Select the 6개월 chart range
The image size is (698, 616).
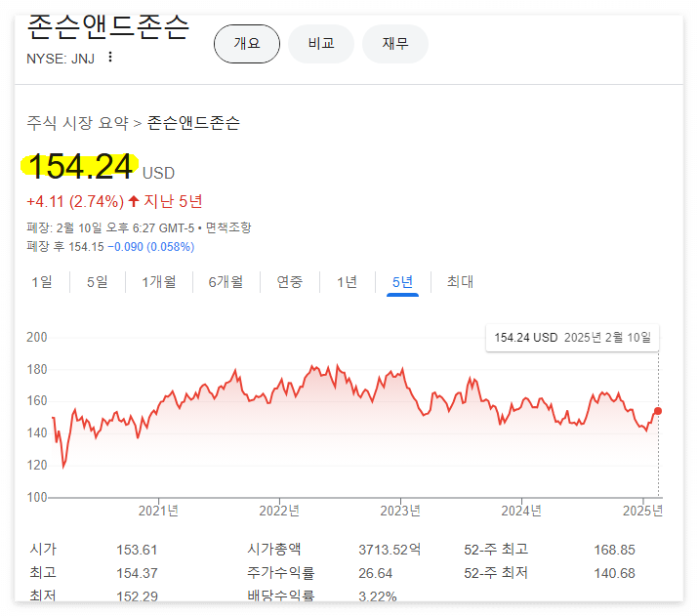[226, 282]
